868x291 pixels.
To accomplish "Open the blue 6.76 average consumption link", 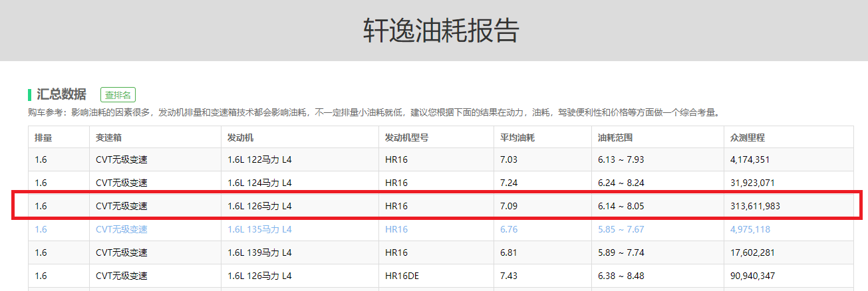I will click(x=509, y=229).
